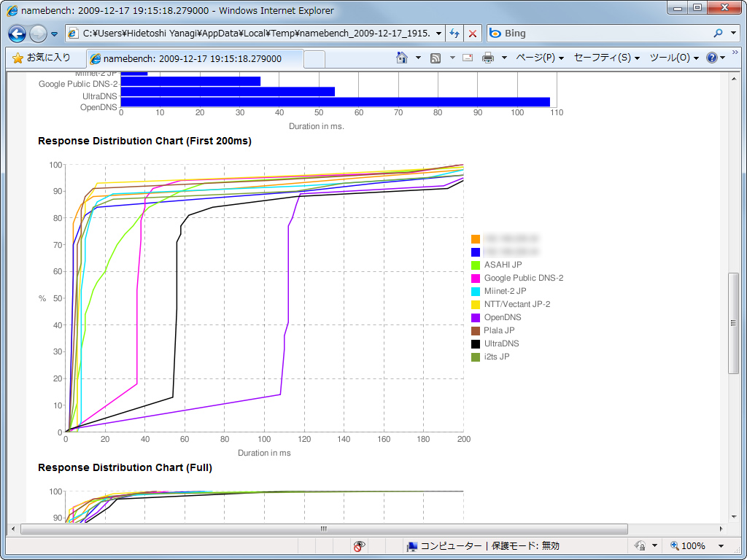Open a new blank tab
This screenshot has width=747, height=560.
314,59
